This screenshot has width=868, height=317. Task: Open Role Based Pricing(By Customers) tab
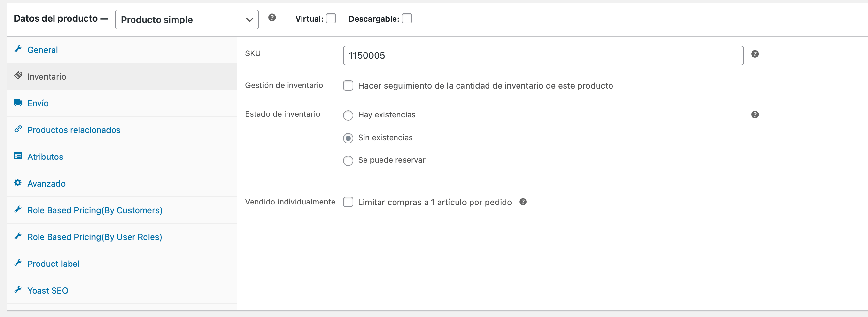122,210
